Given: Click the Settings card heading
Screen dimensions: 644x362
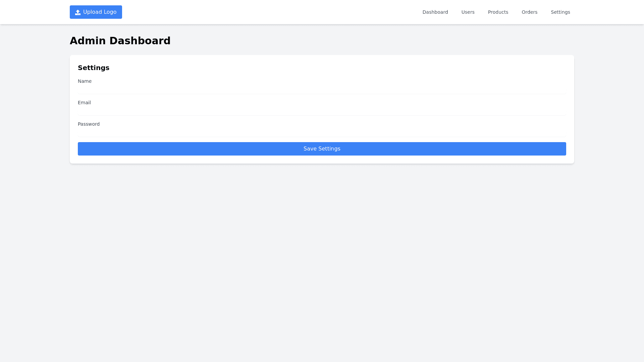Looking at the screenshot, I should (94, 68).
